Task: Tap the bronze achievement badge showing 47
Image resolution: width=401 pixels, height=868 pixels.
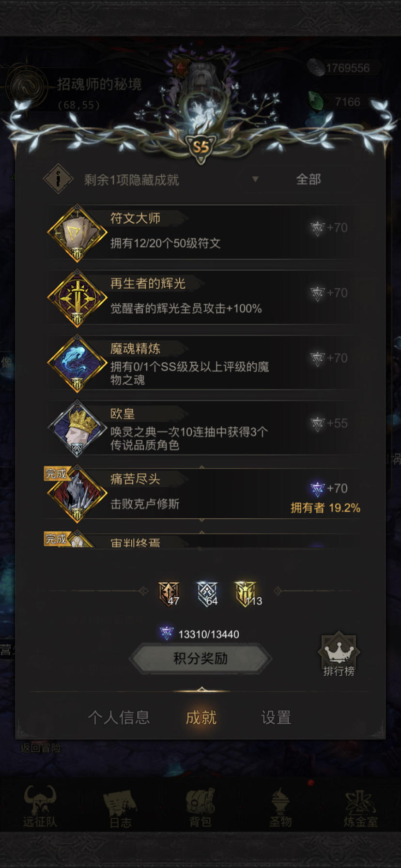Action: (169, 594)
